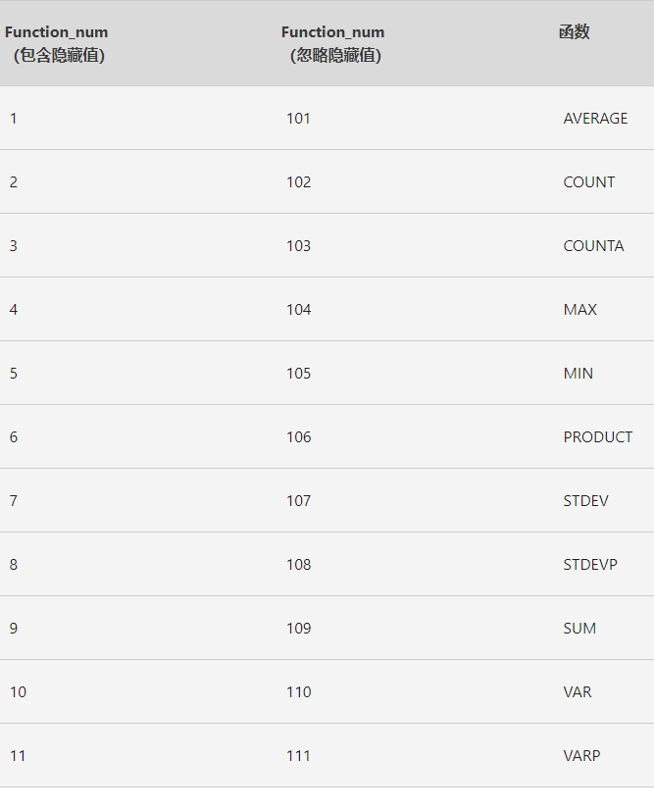
Task: Click the STDEV function cell
Action: 585,501
